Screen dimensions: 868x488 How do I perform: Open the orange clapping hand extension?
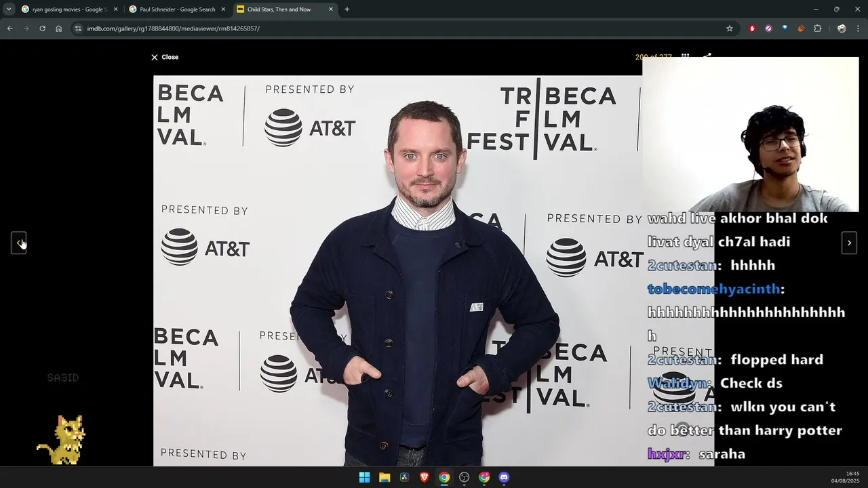[x=801, y=28]
